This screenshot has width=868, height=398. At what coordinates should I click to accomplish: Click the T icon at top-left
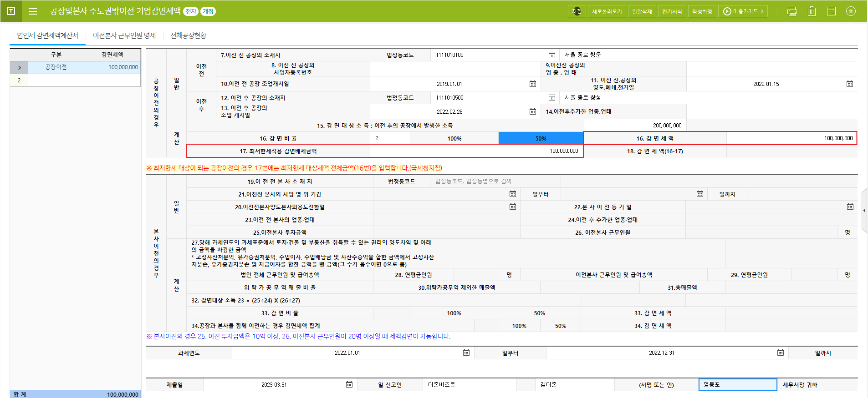11,11
